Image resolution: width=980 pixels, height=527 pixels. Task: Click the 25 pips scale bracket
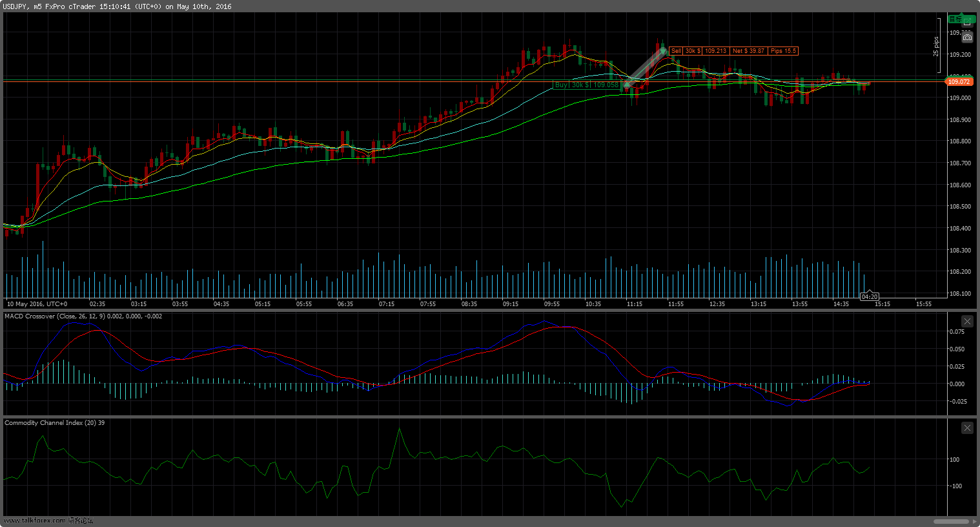938,45
